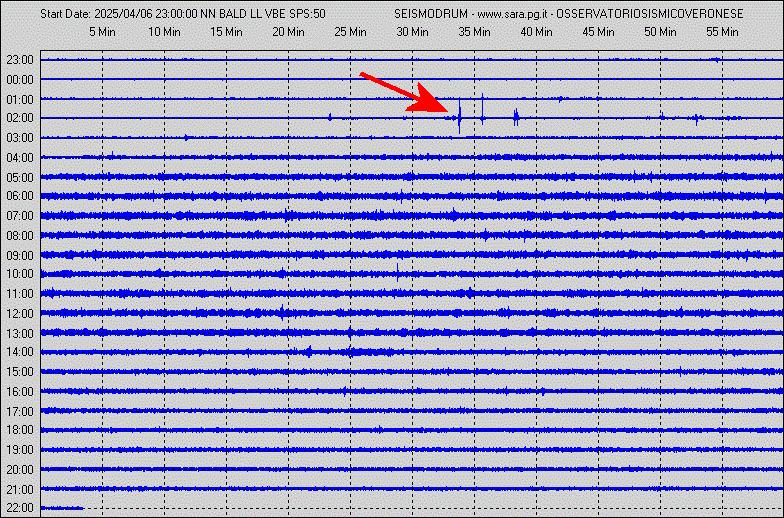This screenshot has height=518, width=784.
Task: Click the 07:00 hour row label
Action: (20, 216)
